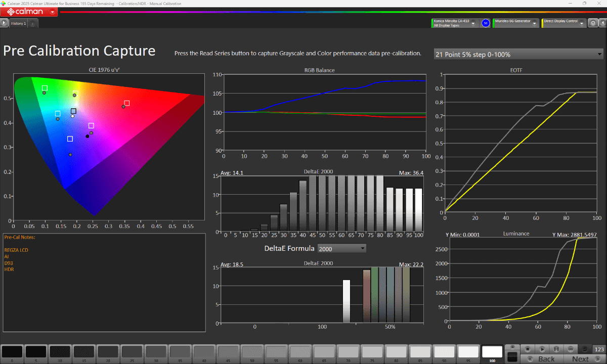Switch to the History 1 tab

coord(18,23)
